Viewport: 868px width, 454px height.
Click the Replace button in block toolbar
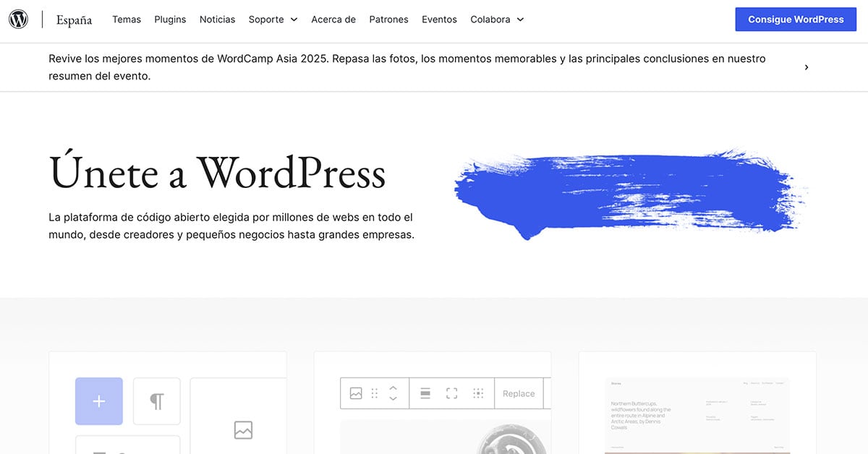point(519,393)
